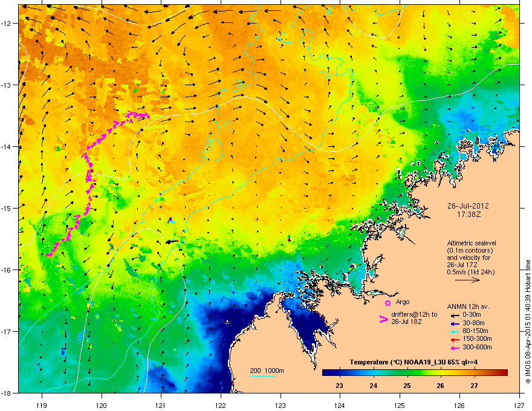The image size is (532, 411).
Task: Click the '200 1000m' isobath label
Action: pyautogui.click(x=267, y=371)
